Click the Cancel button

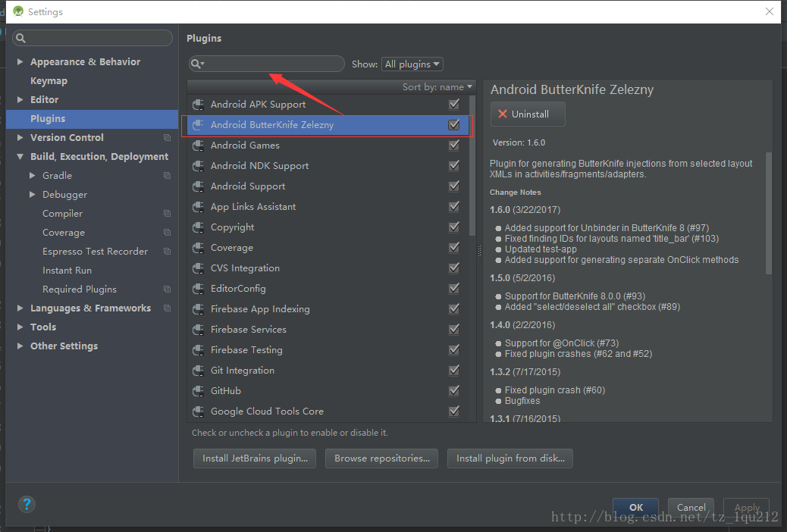[x=691, y=508]
